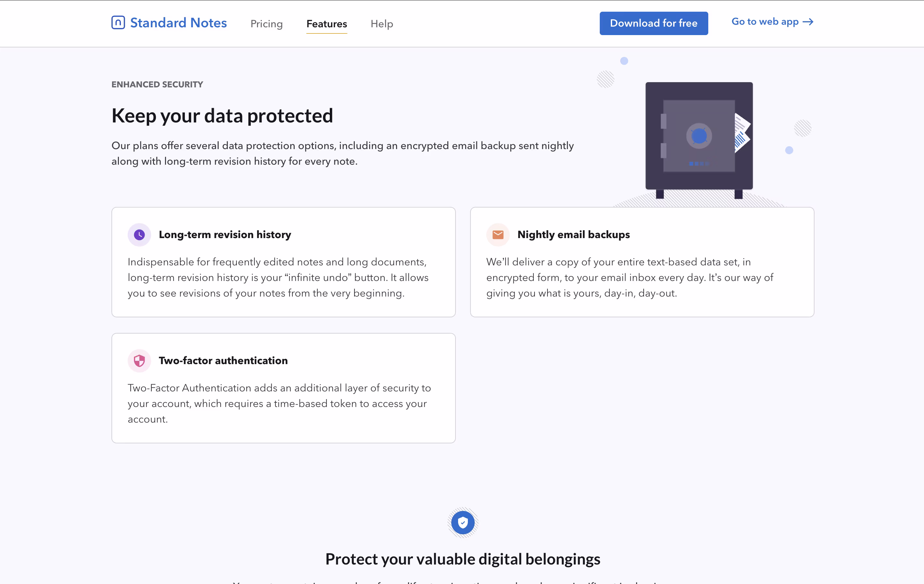Click the pink shield two-factor icon
The image size is (924, 584).
139,361
